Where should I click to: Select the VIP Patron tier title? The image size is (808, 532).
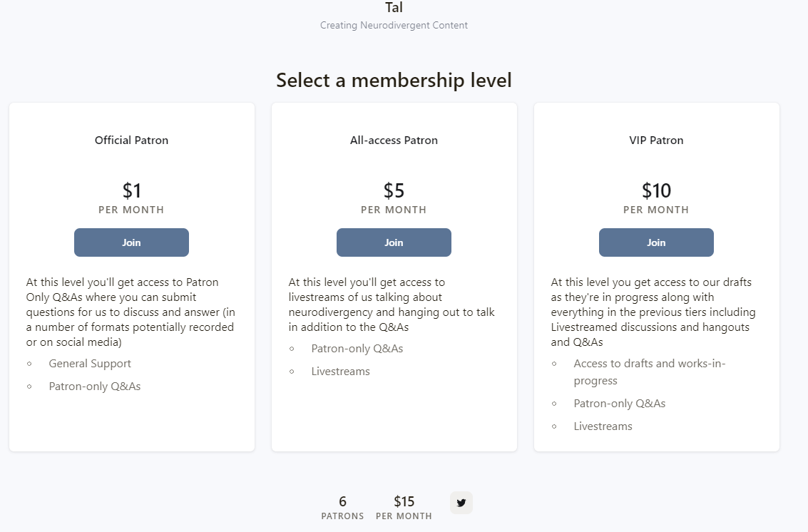656,140
